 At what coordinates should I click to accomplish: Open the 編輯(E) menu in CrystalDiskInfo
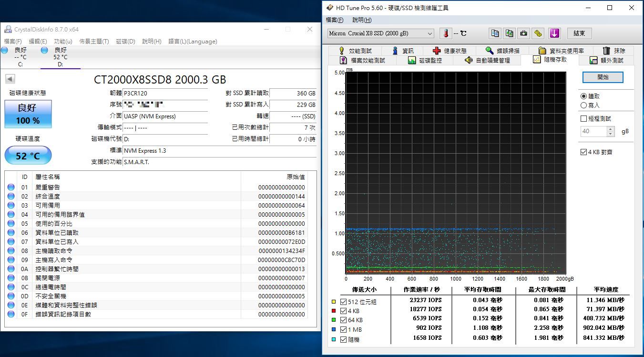(38, 42)
